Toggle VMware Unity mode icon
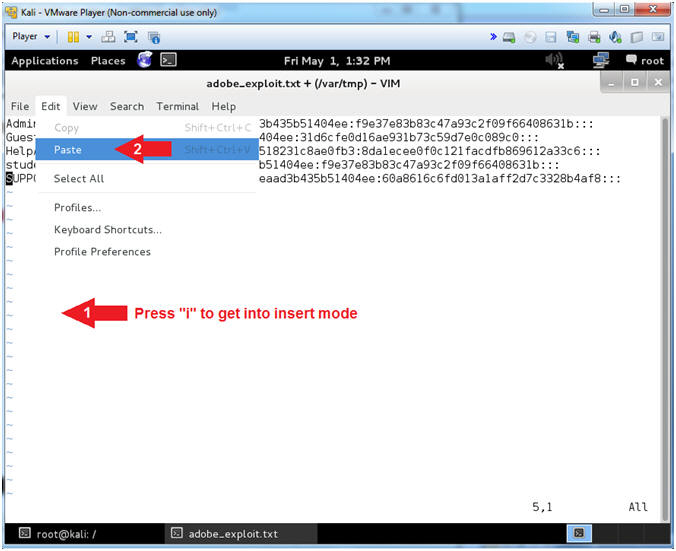The width and height of the screenshot is (676, 551). point(153,38)
